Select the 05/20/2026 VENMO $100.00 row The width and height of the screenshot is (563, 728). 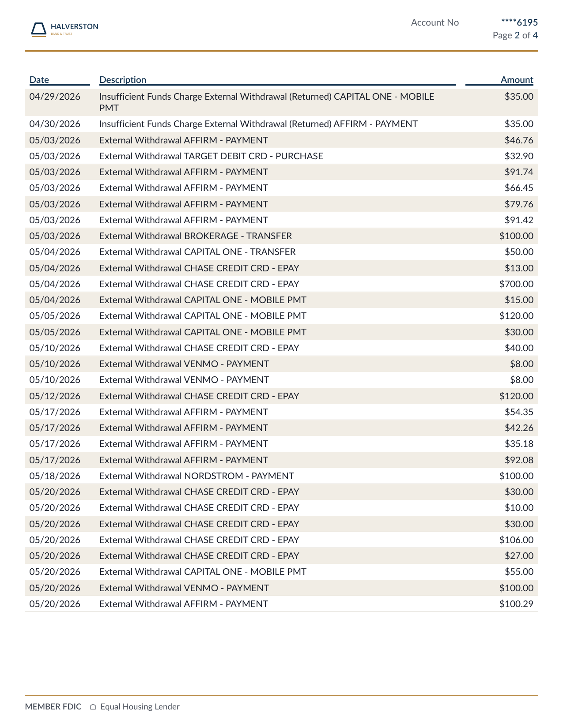point(281,588)
